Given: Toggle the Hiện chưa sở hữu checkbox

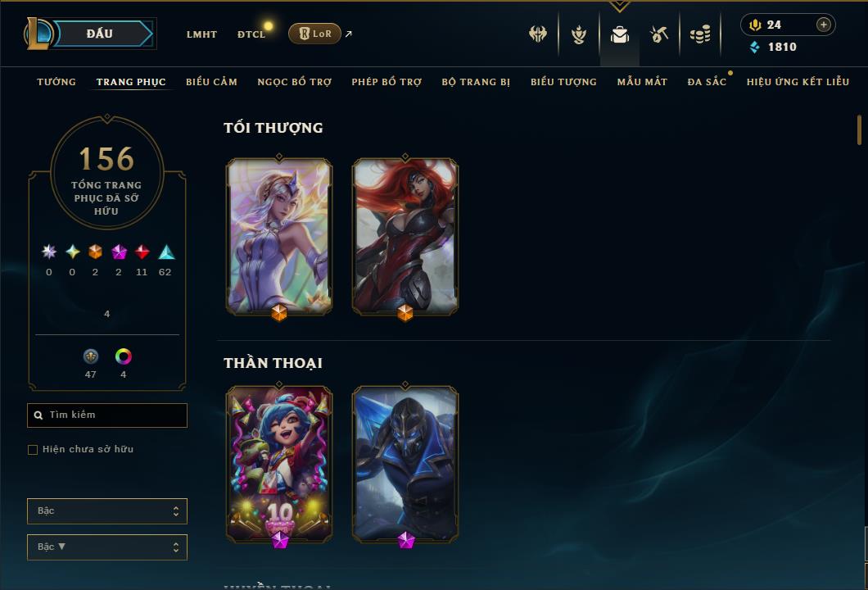Looking at the screenshot, I should click(x=33, y=449).
